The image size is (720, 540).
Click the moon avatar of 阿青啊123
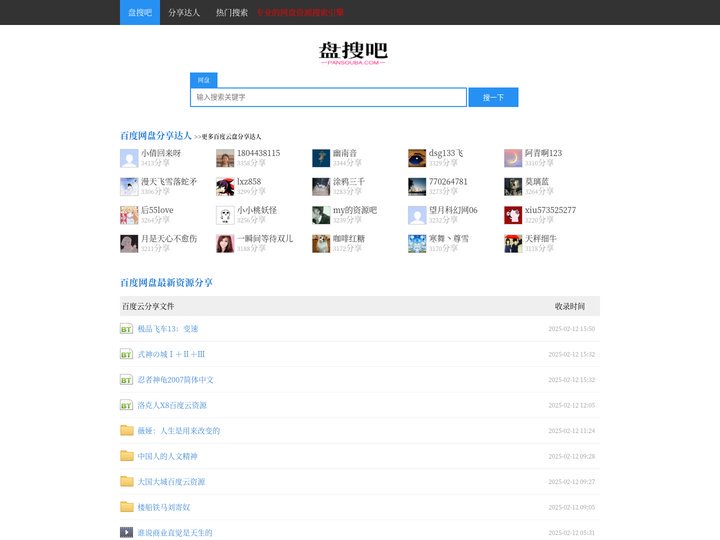513,158
